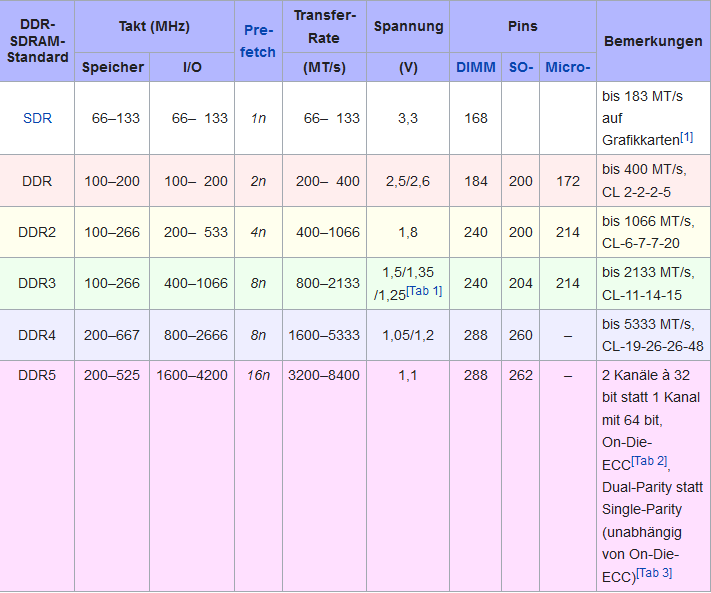Screen dimensions: 711x593
Task: Click the DDR5 row label cell
Action: point(37,375)
